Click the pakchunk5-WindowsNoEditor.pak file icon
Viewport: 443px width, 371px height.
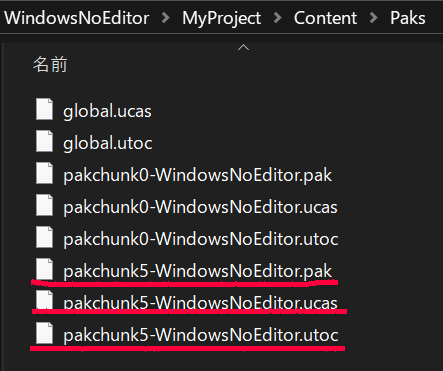click(x=44, y=269)
